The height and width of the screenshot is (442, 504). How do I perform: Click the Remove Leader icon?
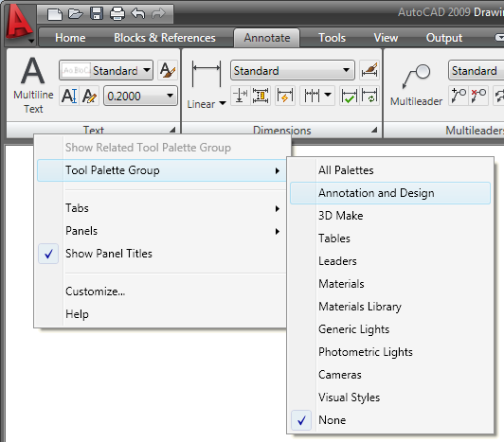coord(478,96)
